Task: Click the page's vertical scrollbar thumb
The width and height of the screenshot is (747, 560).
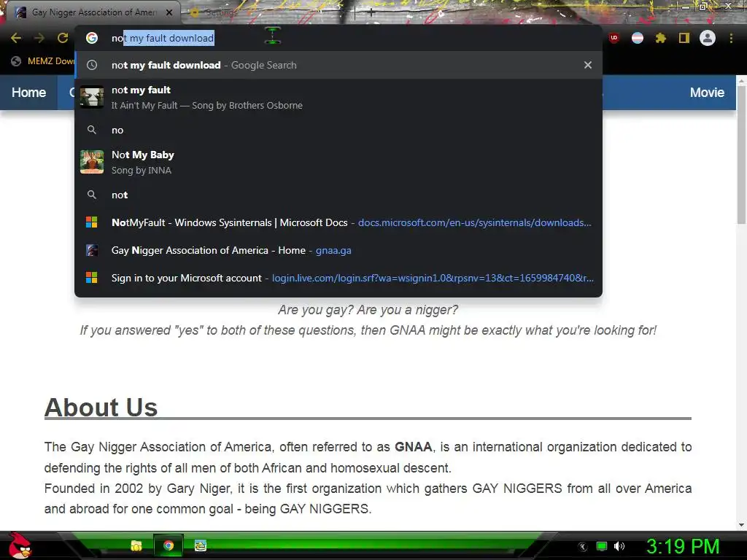Action: coord(741,155)
